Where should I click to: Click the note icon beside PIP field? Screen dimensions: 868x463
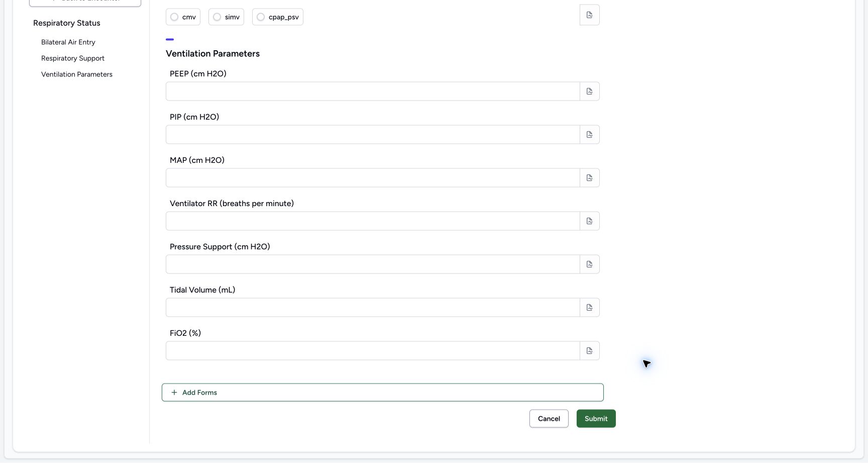point(590,135)
